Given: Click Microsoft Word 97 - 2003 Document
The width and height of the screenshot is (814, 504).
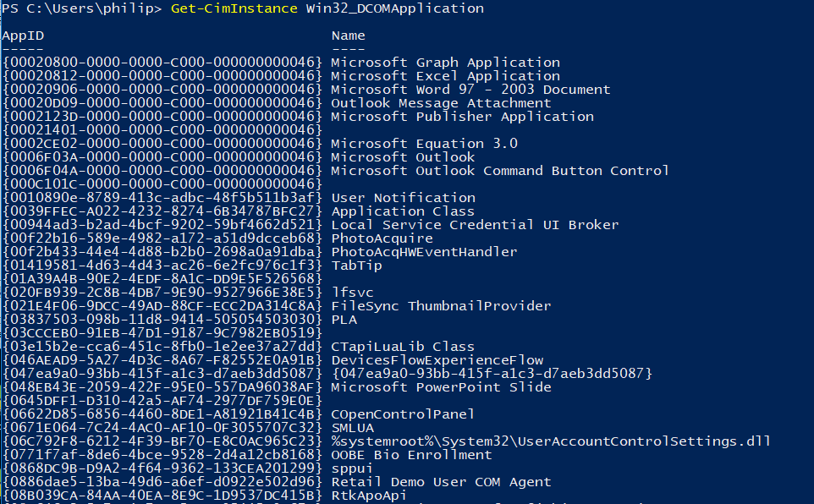Looking at the screenshot, I should tap(470, 90).
